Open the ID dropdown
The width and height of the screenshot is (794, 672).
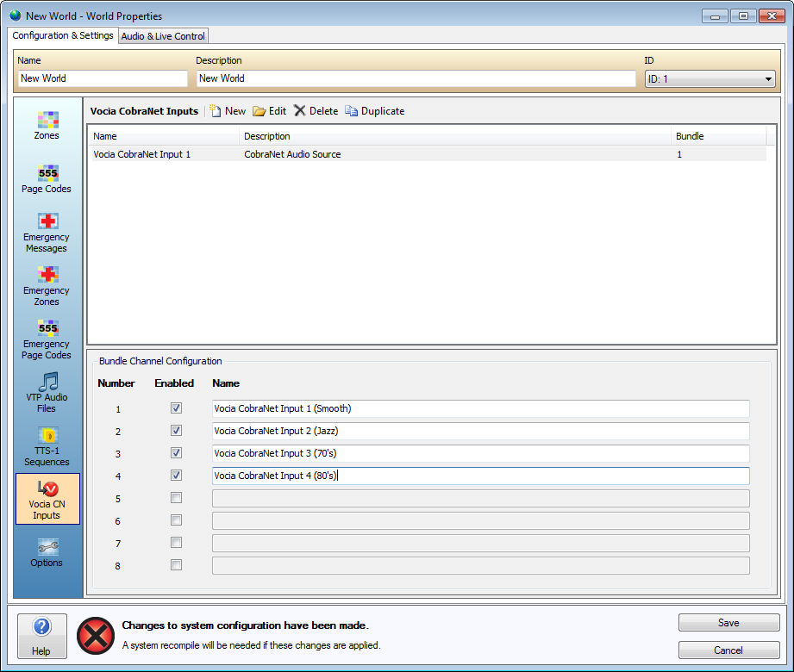click(x=710, y=79)
